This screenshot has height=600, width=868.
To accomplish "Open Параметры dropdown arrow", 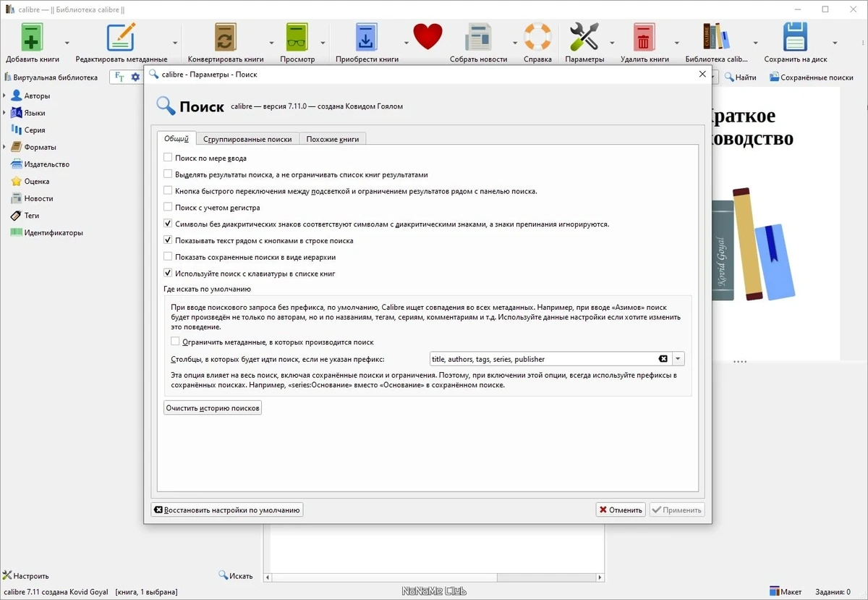I will point(613,42).
